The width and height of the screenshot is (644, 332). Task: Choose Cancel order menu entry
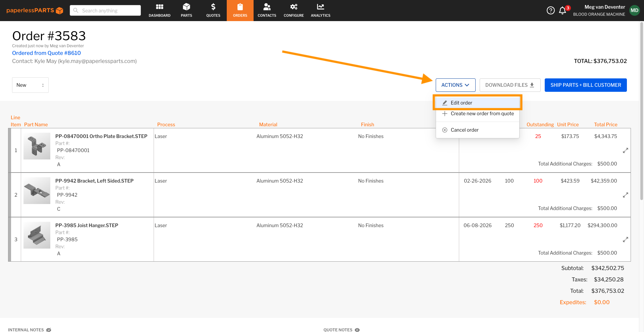pos(478,130)
